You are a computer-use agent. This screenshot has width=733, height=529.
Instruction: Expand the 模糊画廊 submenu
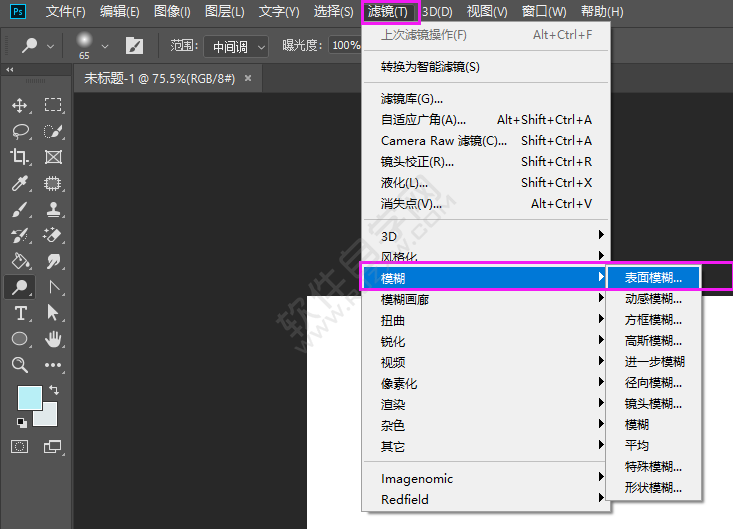485,299
